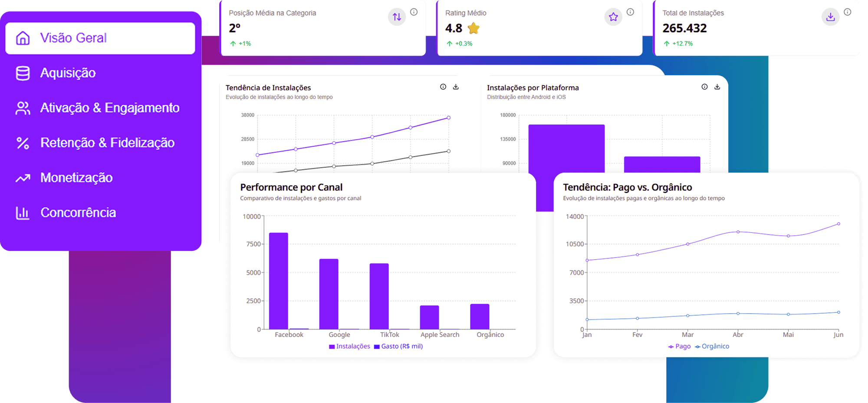Click the sort arrows icon on Posição Média card
Viewport: 868px width, 403px height.
(x=397, y=17)
